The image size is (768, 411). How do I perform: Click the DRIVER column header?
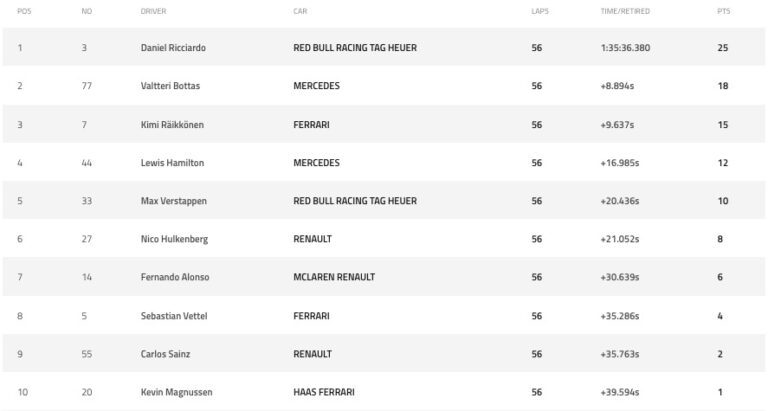pos(153,11)
